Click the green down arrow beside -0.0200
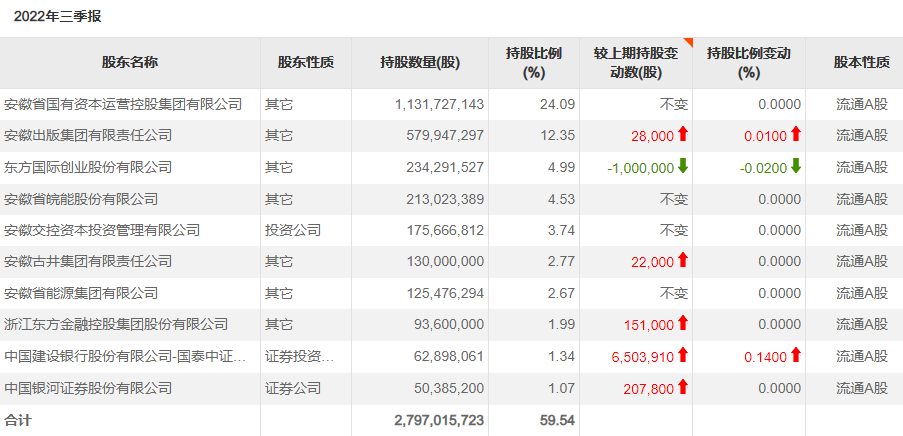 tap(796, 166)
